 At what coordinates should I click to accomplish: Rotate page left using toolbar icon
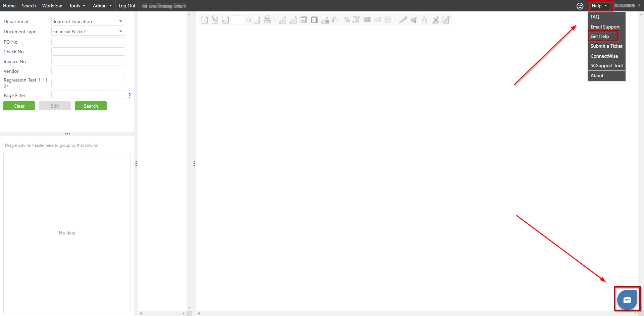pyautogui.click(x=335, y=20)
